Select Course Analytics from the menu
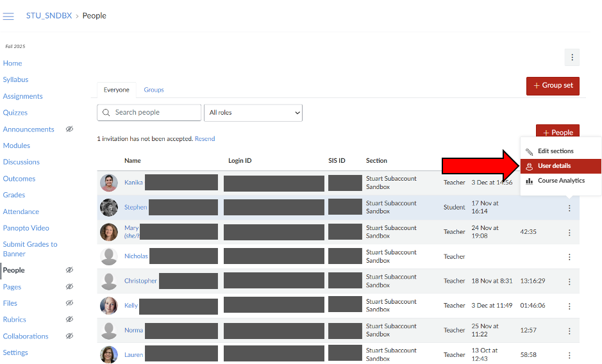This screenshot has width=602, height=364. [x=561, y=181]
